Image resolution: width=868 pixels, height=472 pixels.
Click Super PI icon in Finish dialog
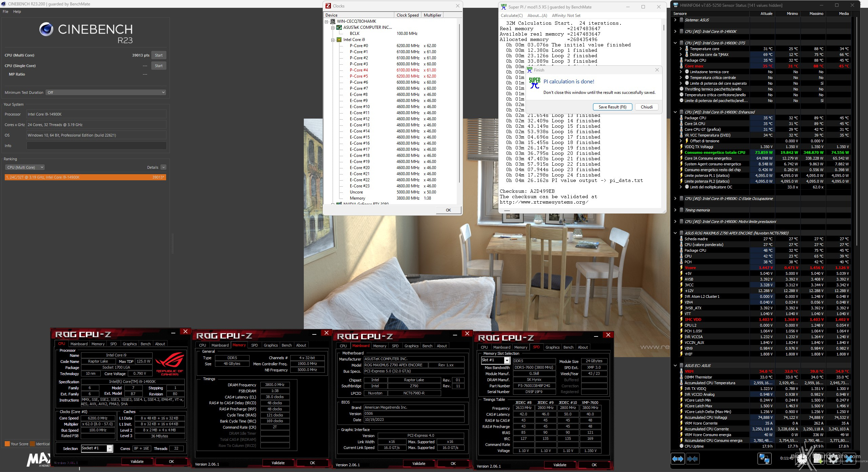[535, 83]
